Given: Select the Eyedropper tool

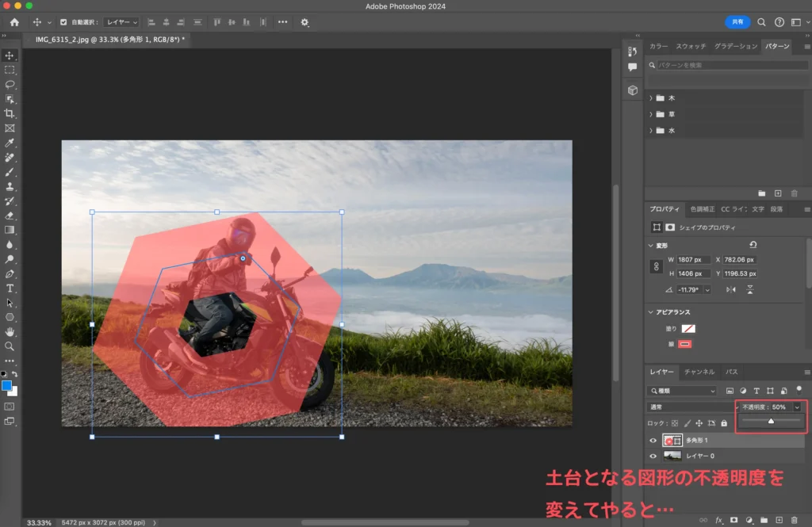Looking at the screenshot, I should point(10,143).
